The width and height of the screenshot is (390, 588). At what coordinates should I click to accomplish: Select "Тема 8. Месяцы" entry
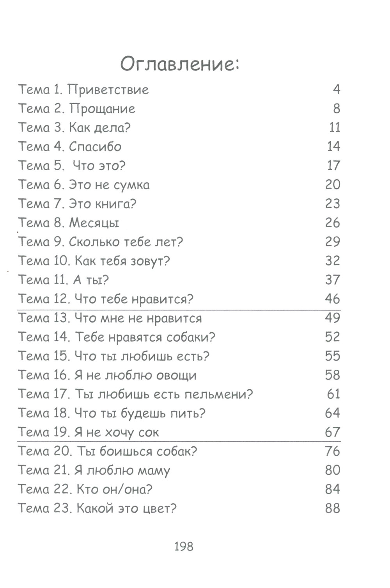tap(69, 223)
